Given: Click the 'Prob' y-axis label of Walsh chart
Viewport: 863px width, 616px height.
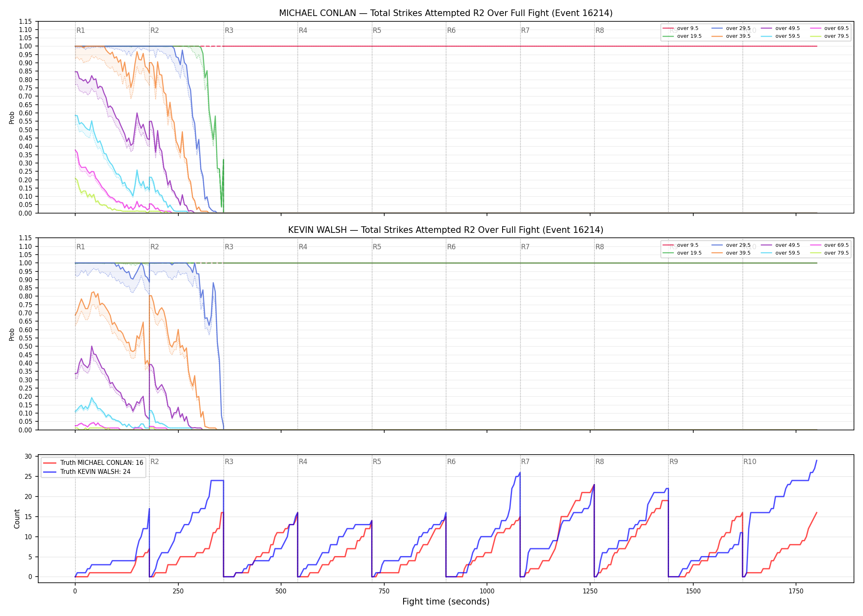Looking at the screenshot, I should point(12,334).
